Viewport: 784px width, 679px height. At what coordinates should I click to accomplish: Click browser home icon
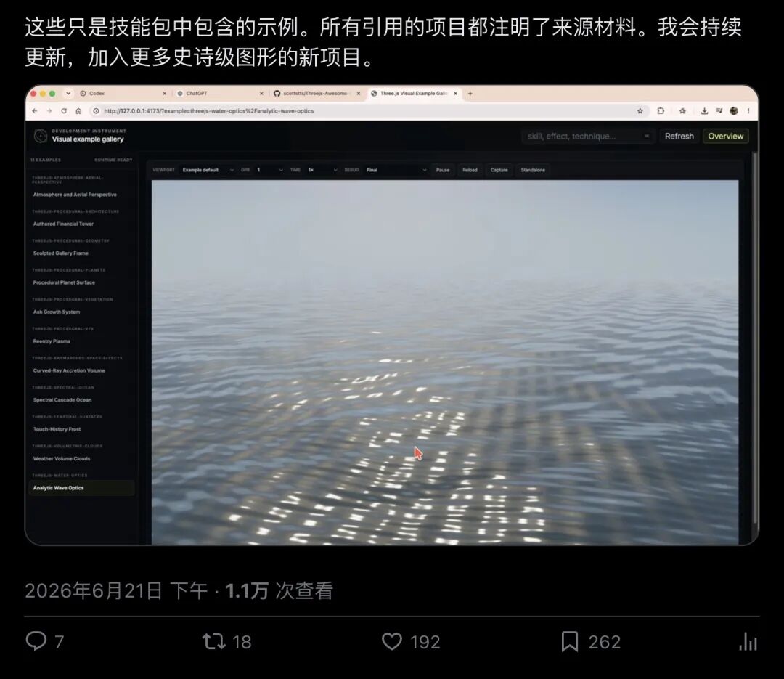[78, 111]
